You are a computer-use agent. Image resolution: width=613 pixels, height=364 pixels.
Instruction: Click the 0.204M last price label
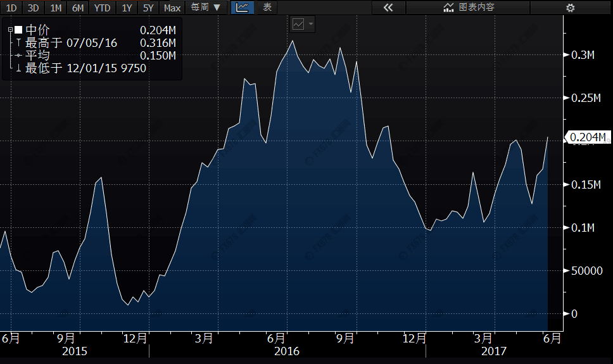coord(588,137)
